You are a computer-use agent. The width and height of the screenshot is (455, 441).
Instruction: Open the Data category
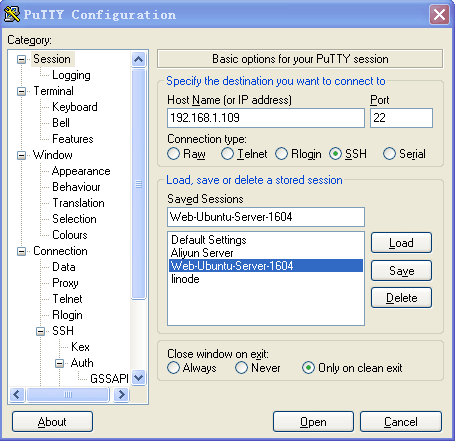(64, 267)
